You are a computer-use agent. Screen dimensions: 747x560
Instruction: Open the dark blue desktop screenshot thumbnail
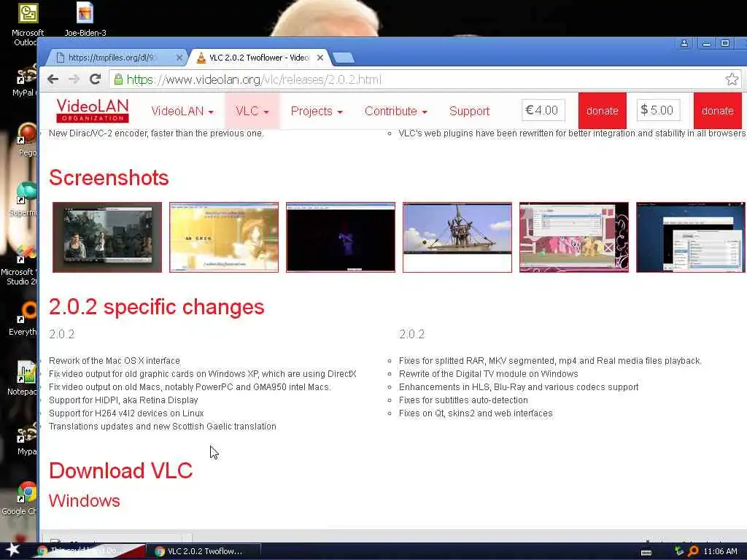691,237
